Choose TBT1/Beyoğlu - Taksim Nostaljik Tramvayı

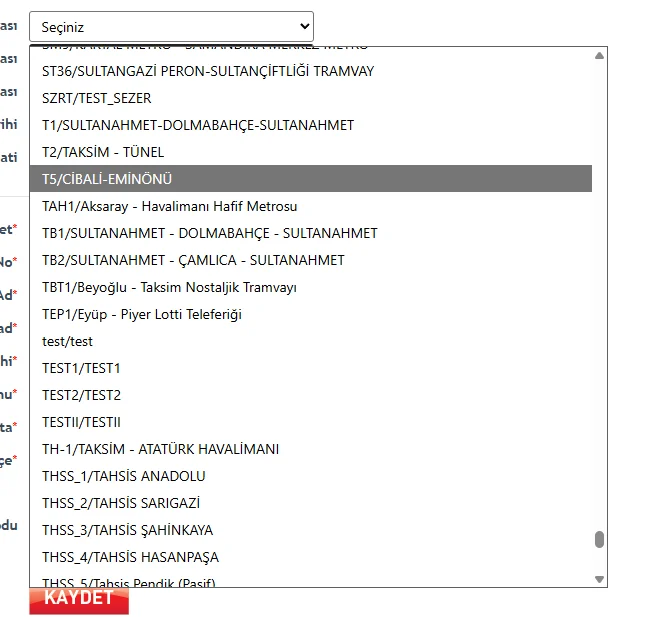(x=169, y=287)
